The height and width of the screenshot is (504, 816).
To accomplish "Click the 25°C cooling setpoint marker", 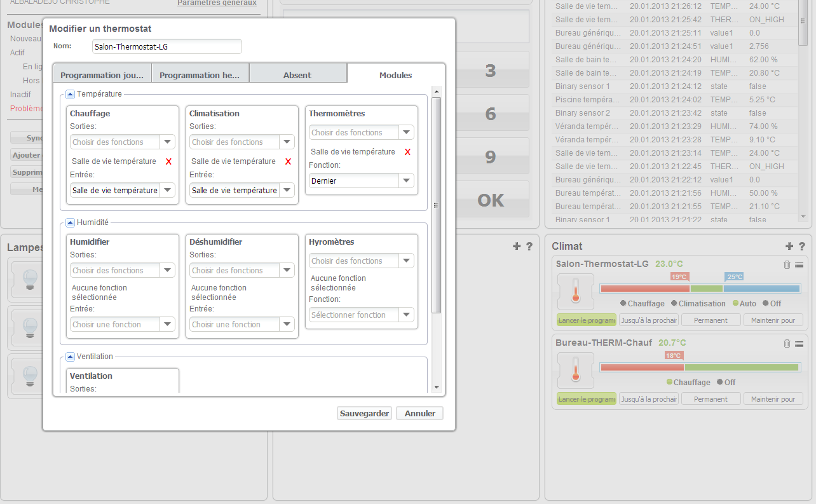I will 734,276.
